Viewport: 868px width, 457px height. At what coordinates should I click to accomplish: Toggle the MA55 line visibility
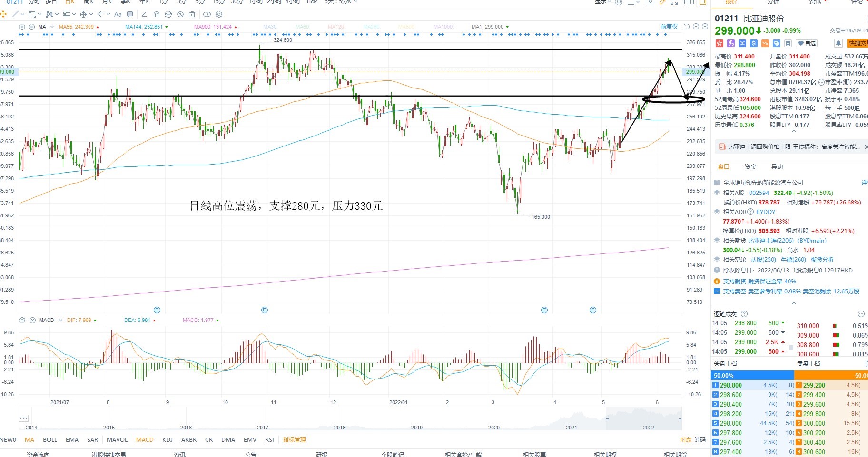(x=79, y=27)
